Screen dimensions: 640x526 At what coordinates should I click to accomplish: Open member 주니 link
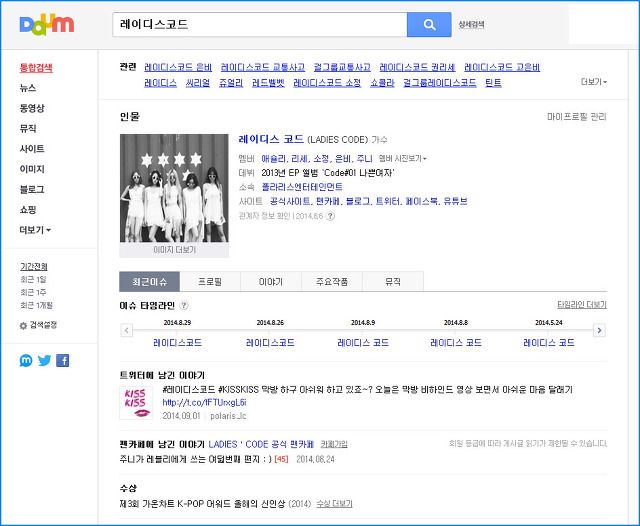(364, 158)
